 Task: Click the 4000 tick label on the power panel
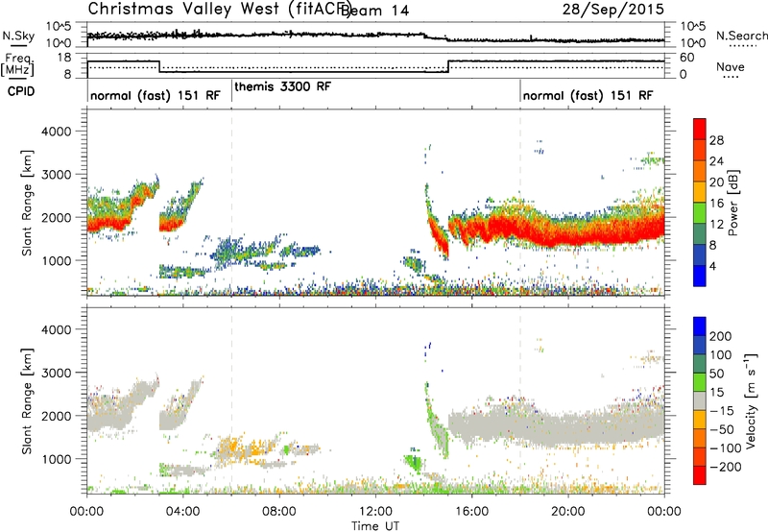(57, 132)
